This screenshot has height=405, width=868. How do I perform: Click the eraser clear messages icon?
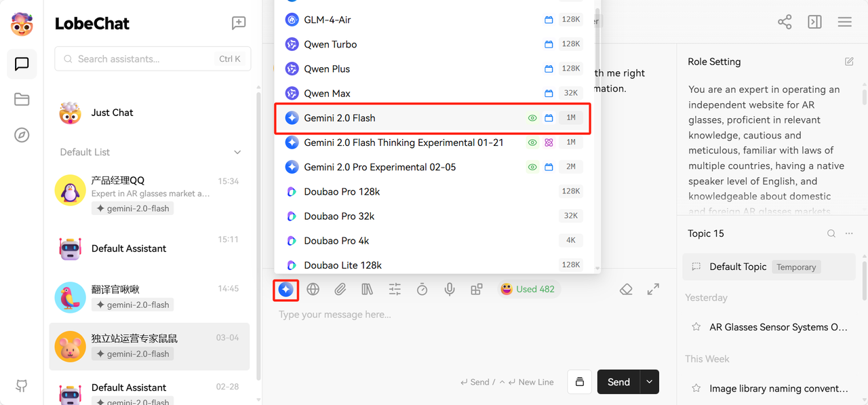(x=626, y=290)
